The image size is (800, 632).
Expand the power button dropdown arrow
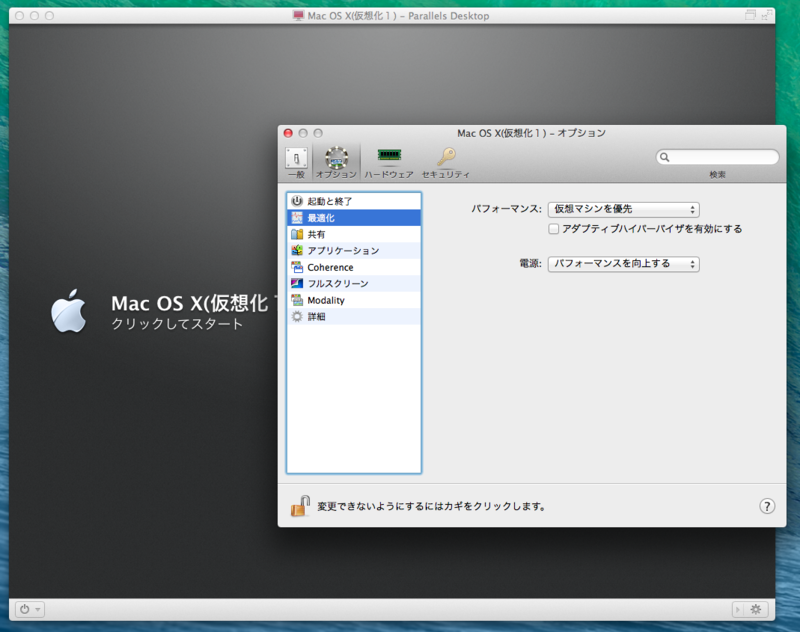tap(38, 610)
